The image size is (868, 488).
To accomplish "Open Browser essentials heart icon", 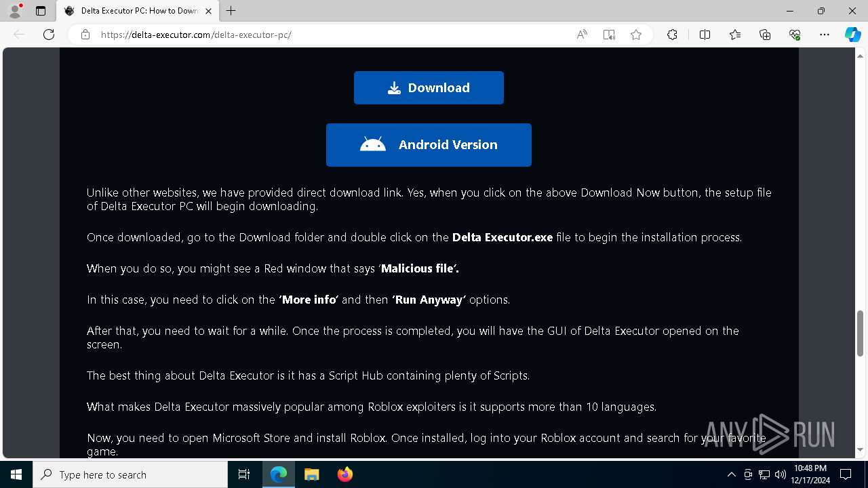I will (795, 35).
